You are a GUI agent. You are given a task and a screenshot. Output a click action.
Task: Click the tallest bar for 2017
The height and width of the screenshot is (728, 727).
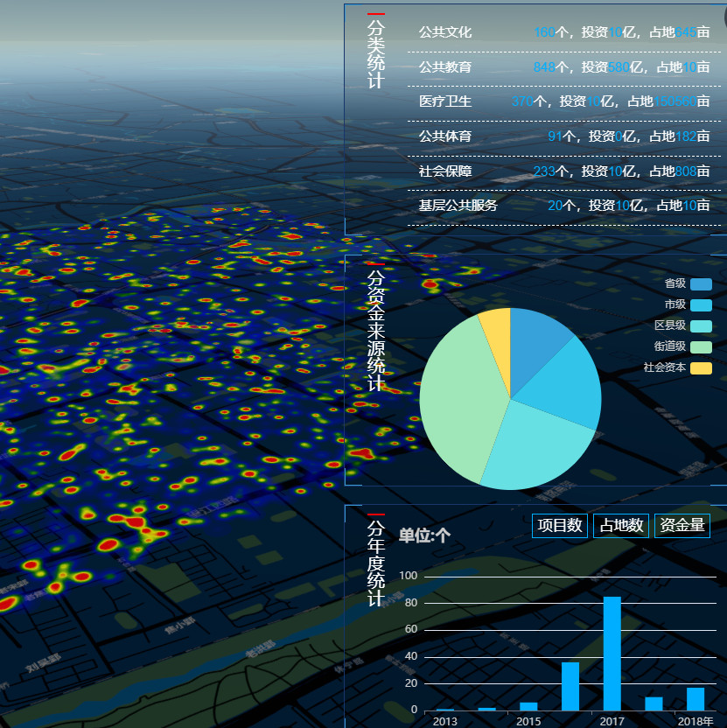[612, 653]
